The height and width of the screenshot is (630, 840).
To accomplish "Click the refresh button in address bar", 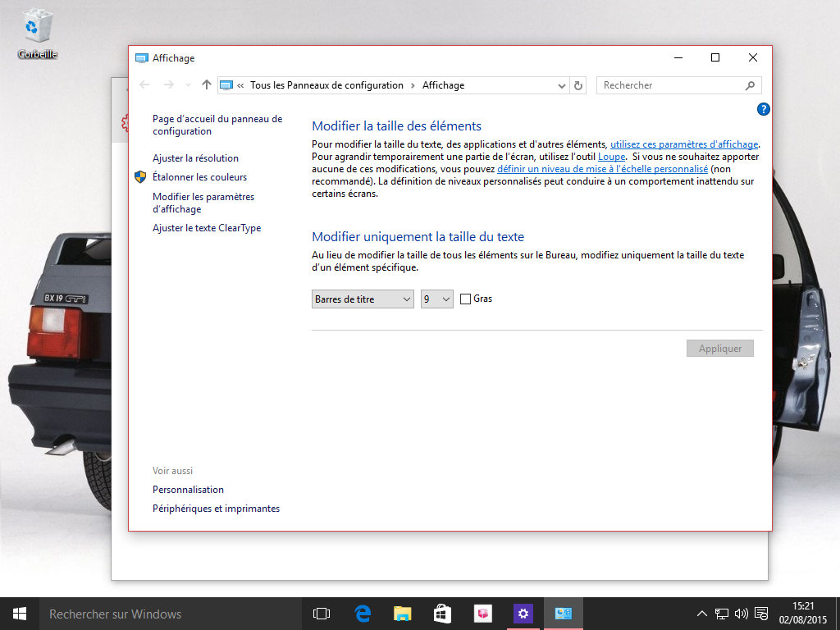I will click(x=578, y=85).
